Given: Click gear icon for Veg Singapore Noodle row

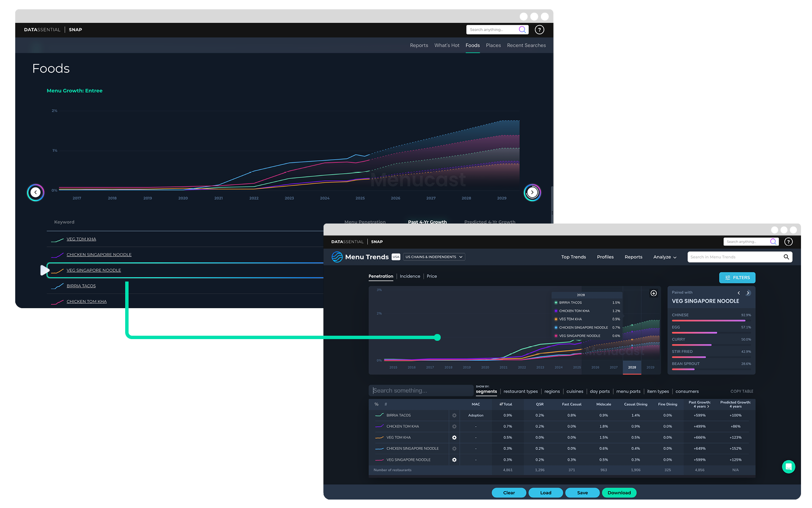Looking at the screenshot, I should click(x=454, y=460).
